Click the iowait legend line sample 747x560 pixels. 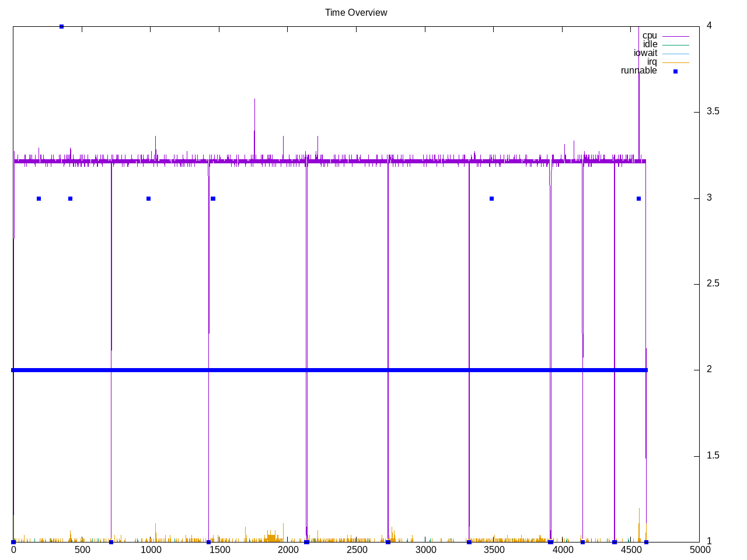675,54
